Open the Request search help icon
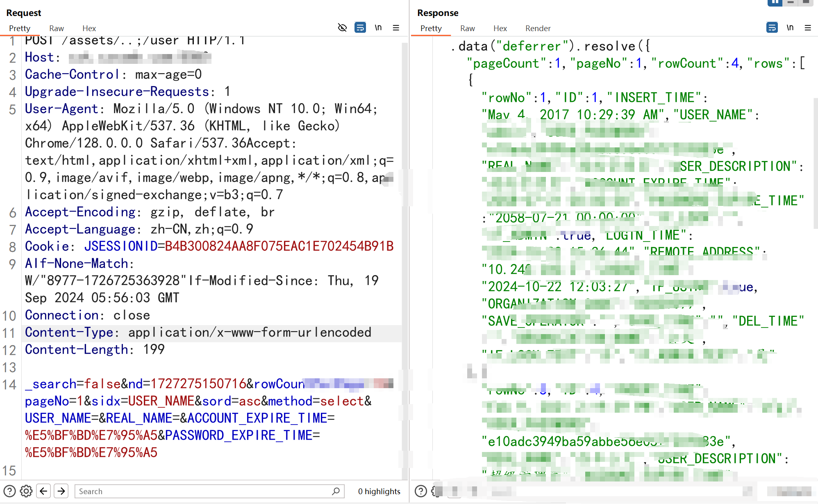Viewport: 818px width, 504px height. (9, 491)
